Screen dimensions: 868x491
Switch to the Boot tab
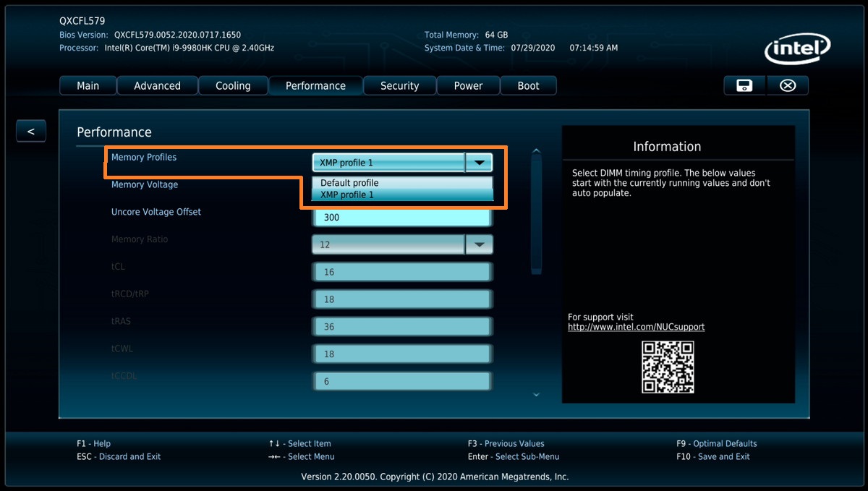tap(528, 85)
